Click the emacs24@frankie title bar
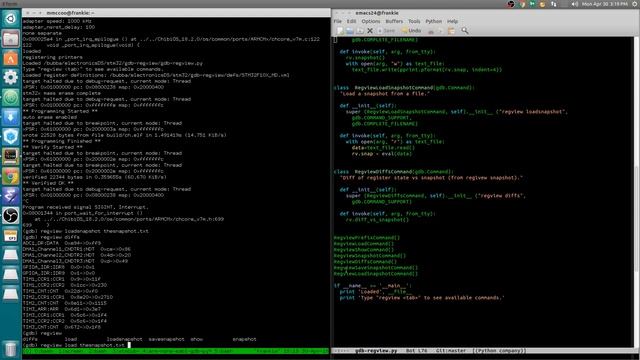The height and width of the screenshot is (360, 640). 486,13
